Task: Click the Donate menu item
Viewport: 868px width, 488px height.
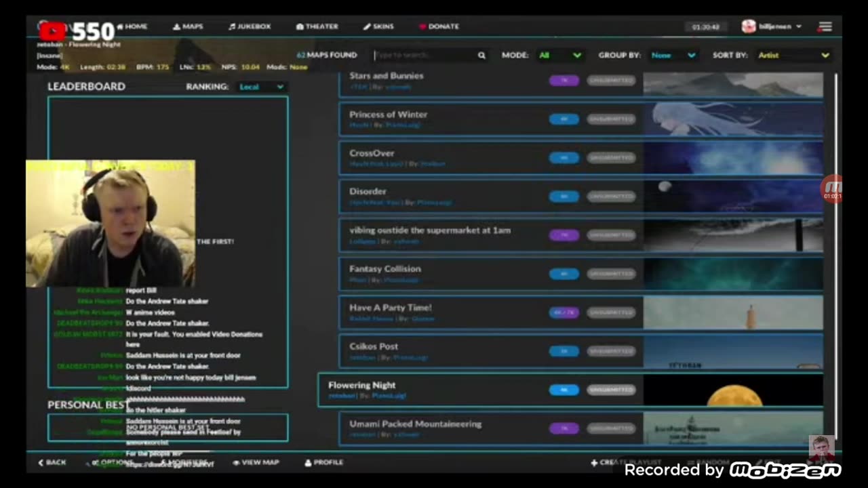Action: [439, 26]
